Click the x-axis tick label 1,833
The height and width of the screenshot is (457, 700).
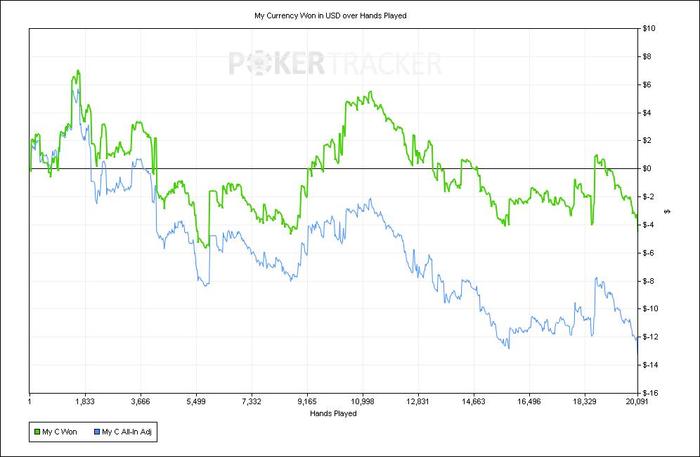pos(85,402)
